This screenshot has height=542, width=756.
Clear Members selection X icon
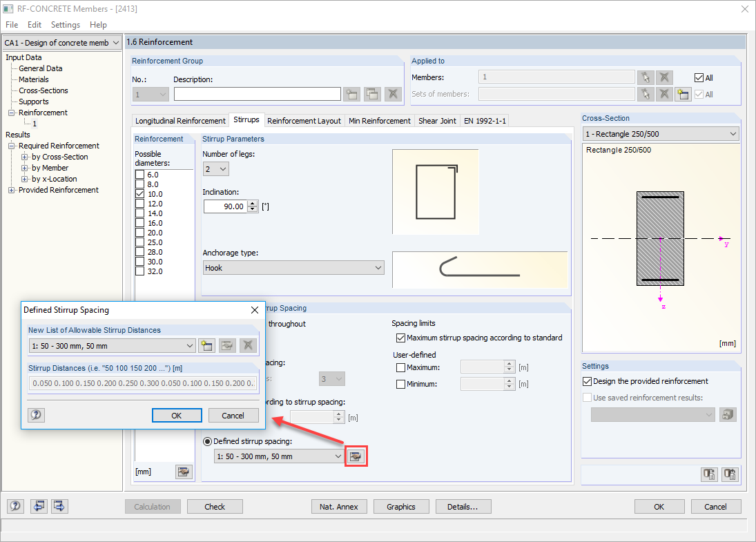coord(664,77)
